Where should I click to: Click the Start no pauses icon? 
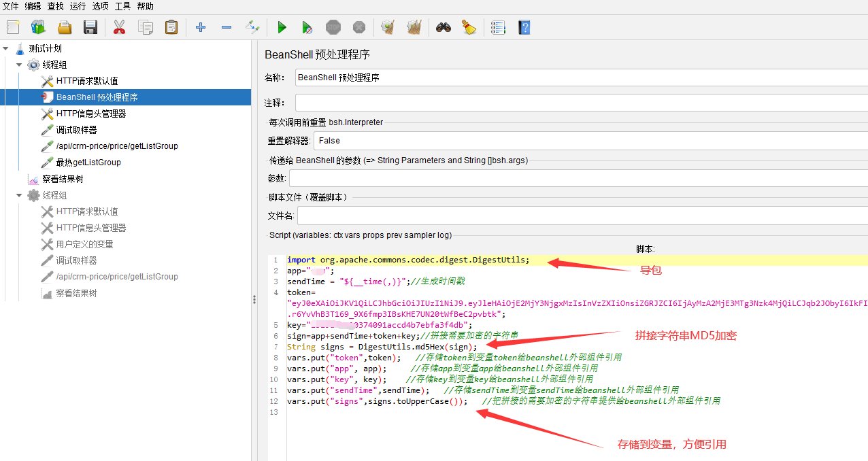(x=307, y=27)
